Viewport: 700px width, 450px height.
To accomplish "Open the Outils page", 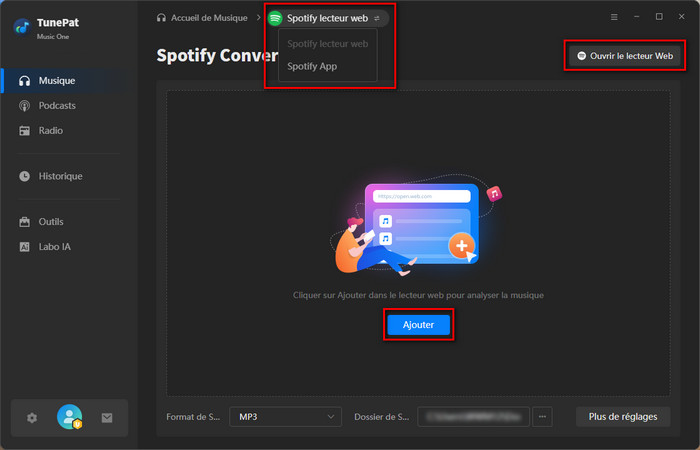I will coord(69,222).
